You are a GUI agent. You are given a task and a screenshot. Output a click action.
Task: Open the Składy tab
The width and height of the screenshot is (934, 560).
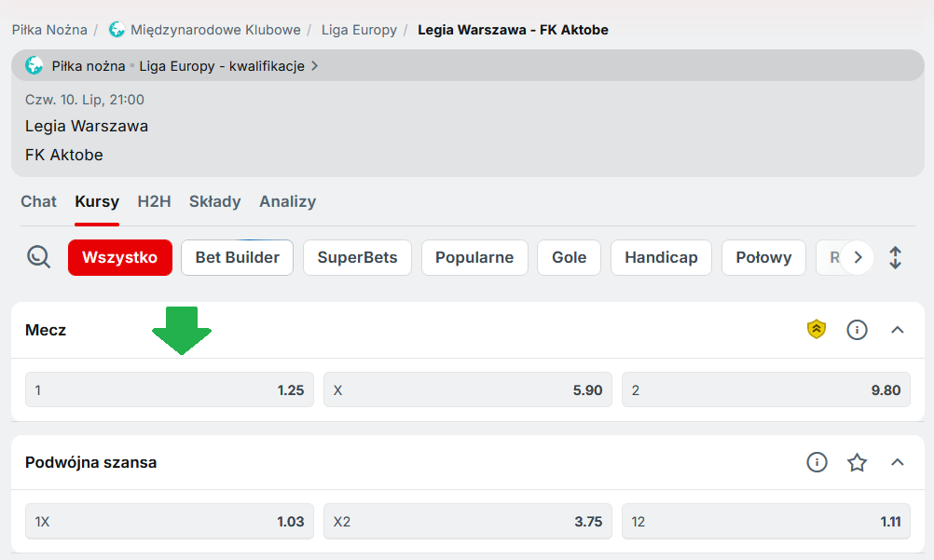click(214, 201)
